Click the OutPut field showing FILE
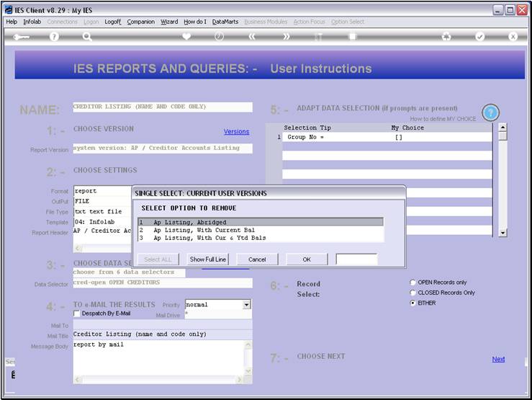 click(102, 201)
